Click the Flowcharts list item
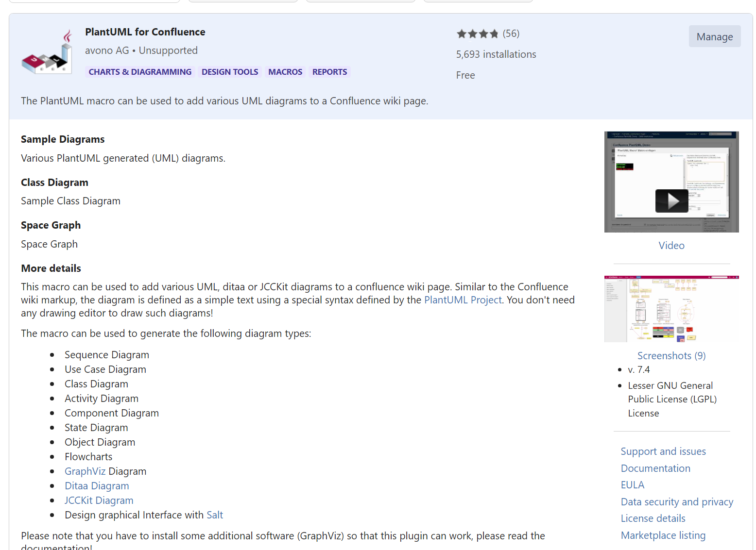This screenshot has width=756, height=550. click(88, 457)
